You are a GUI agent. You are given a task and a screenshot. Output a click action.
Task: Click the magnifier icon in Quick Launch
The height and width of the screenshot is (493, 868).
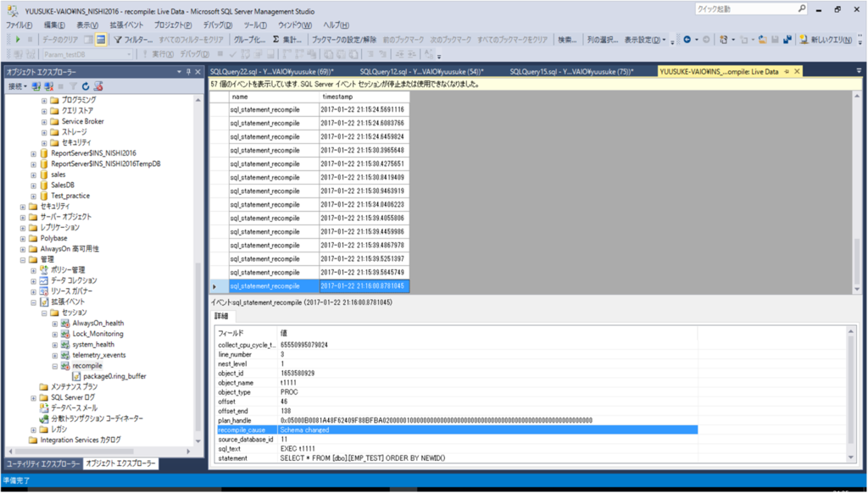coord(802,8)
